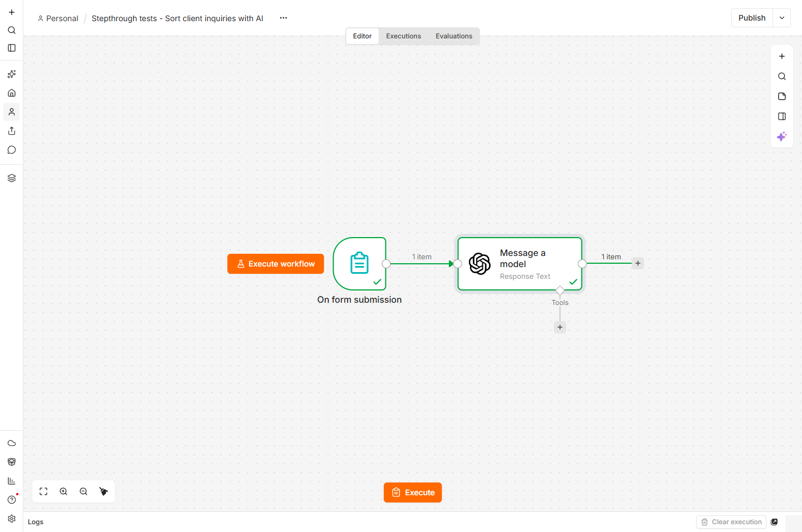The width and height of the screenshot is (802, 532).
Task: Click the workflow title to rename
Action: coord(177,18)
